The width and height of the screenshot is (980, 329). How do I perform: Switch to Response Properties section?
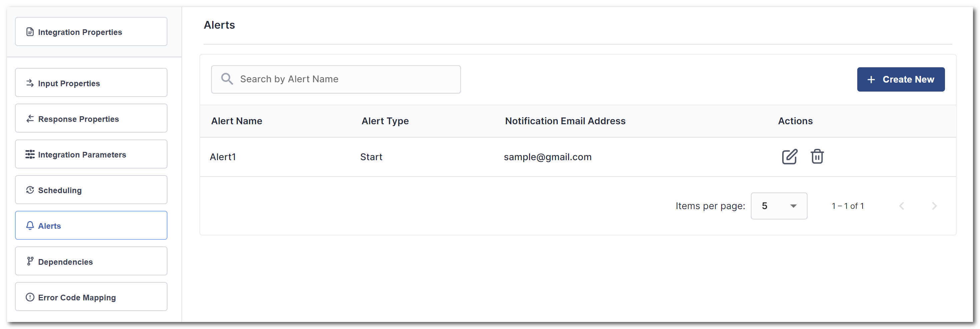(91, 119)
